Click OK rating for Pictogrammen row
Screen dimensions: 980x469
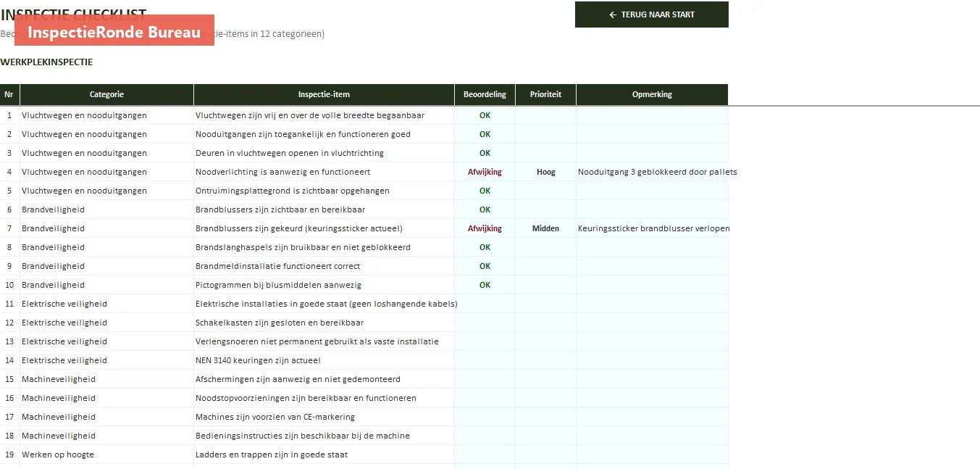pyautogui.click(x=485, y=285)
